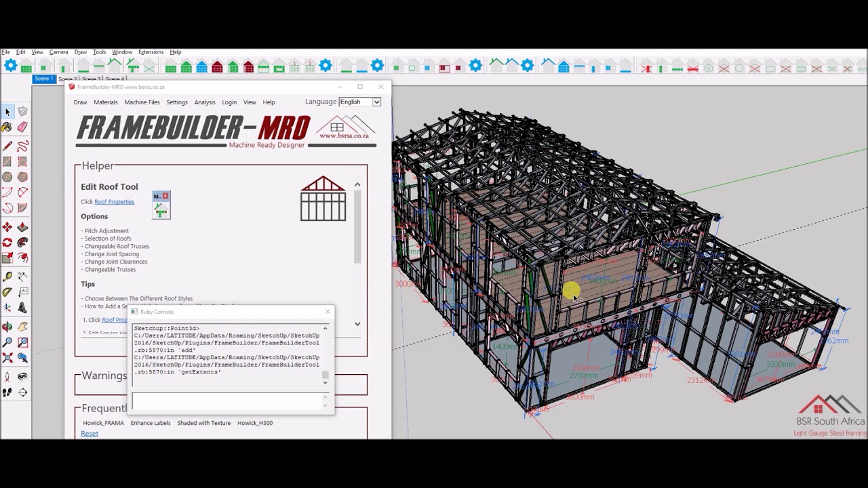Image resolution: width=868 pixels, height=488 pixels.
Task: Pick the Tape Measure tool
Action: tap(7, 277)
